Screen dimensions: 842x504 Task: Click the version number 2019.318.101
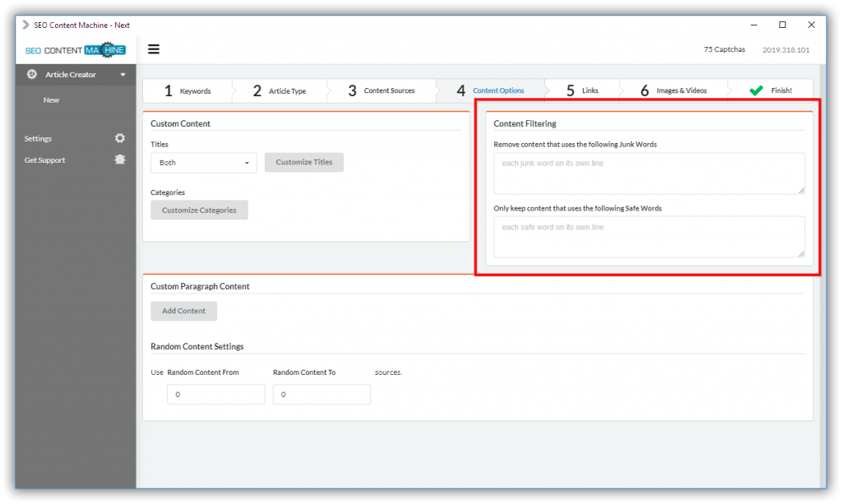tap(785, 50)
